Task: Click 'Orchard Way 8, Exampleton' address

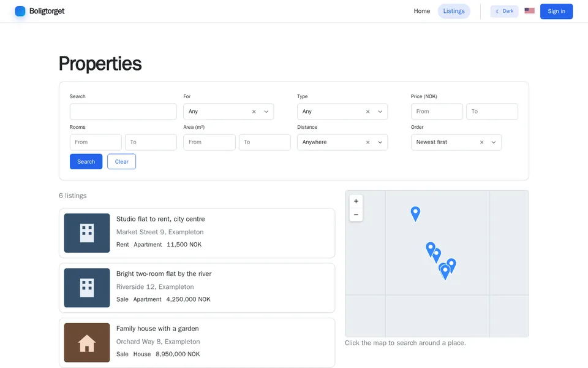Action: pyautogui.click(x=158, y=342)
